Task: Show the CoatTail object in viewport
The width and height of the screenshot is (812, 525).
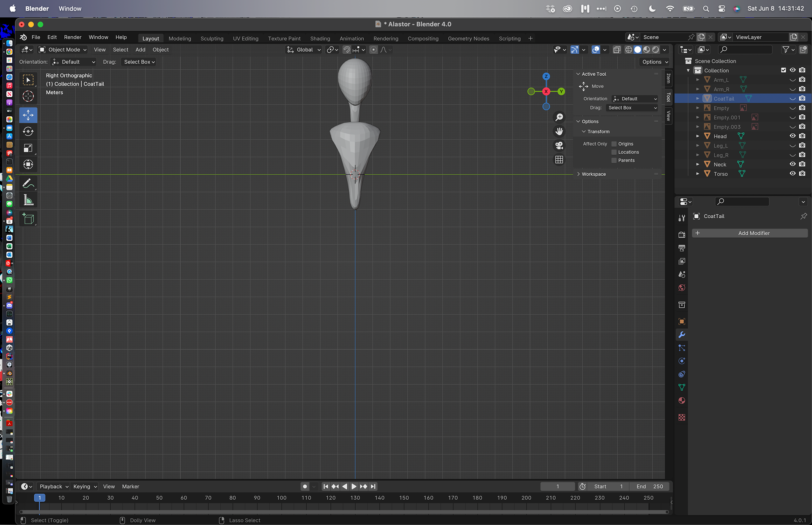Action: (x=793, y=99)
